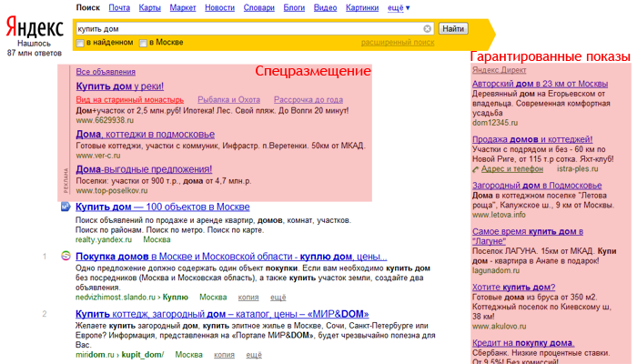Open 'Все объявления' link

pos(106,72)
